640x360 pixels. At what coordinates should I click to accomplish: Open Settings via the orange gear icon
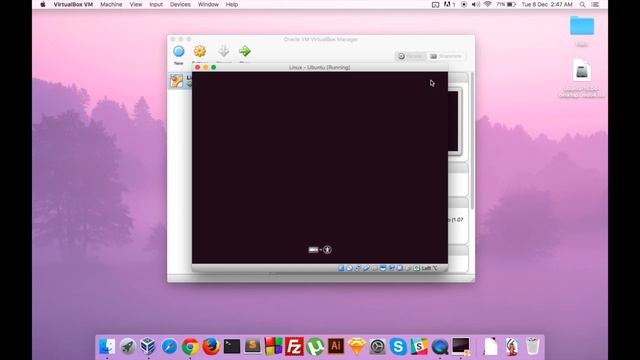200,52
